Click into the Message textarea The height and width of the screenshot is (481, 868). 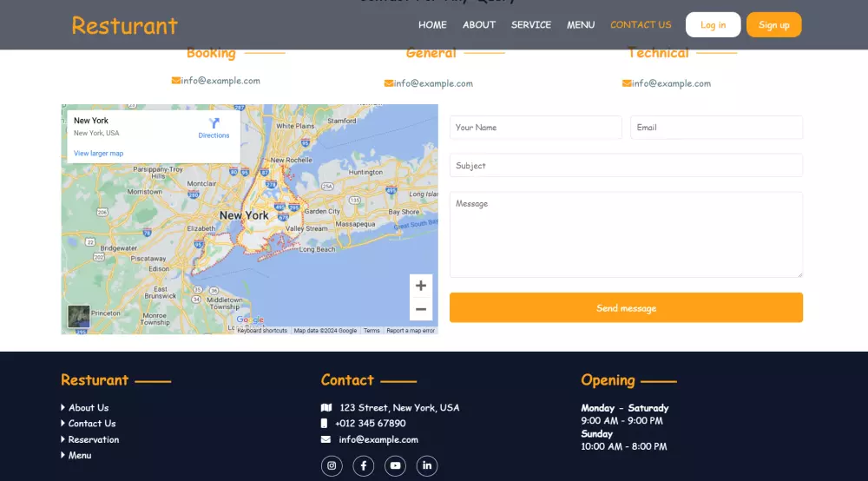coord(626,234)
